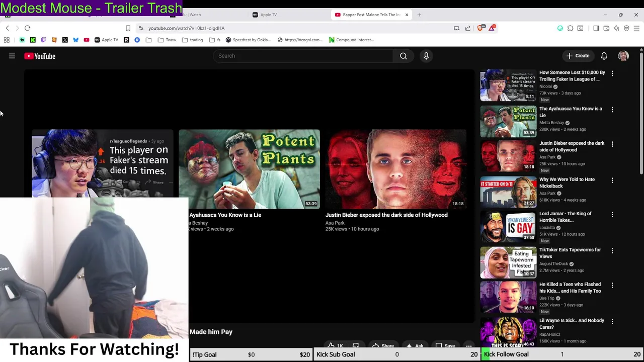This screenshot has height=362, width=644.
Task: Open the Brave VPN shield icon
Action: point(626,28)
